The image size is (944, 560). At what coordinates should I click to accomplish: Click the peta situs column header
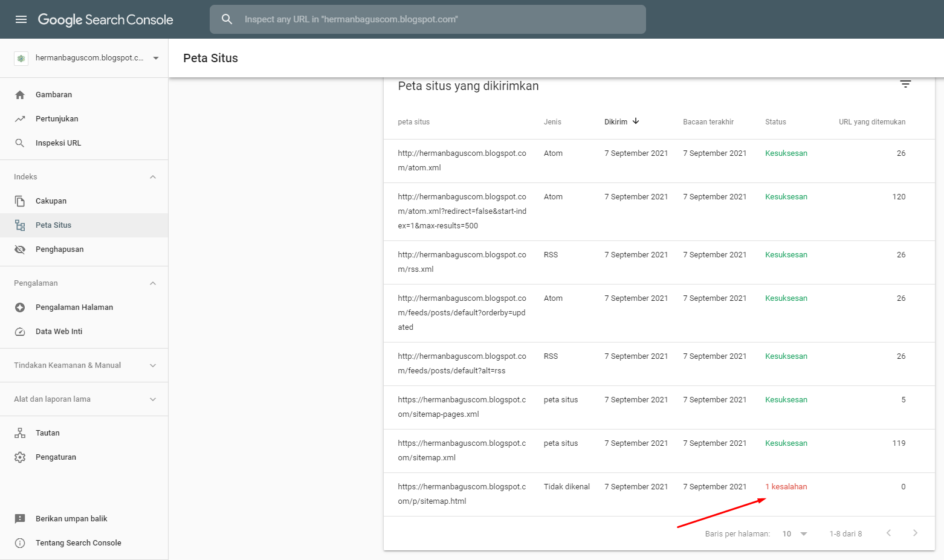[x=414, y=122]
